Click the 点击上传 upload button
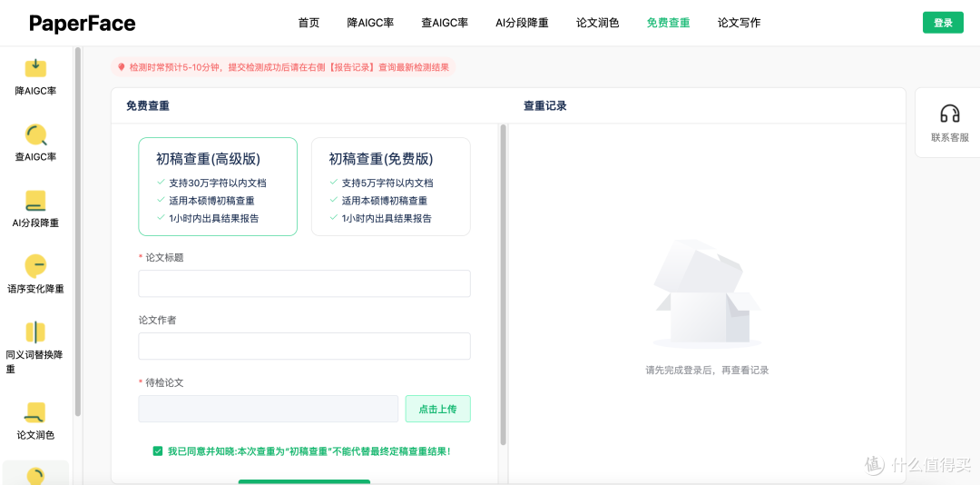The width and height of the screenshot is (980, 485). coord(437,410)
